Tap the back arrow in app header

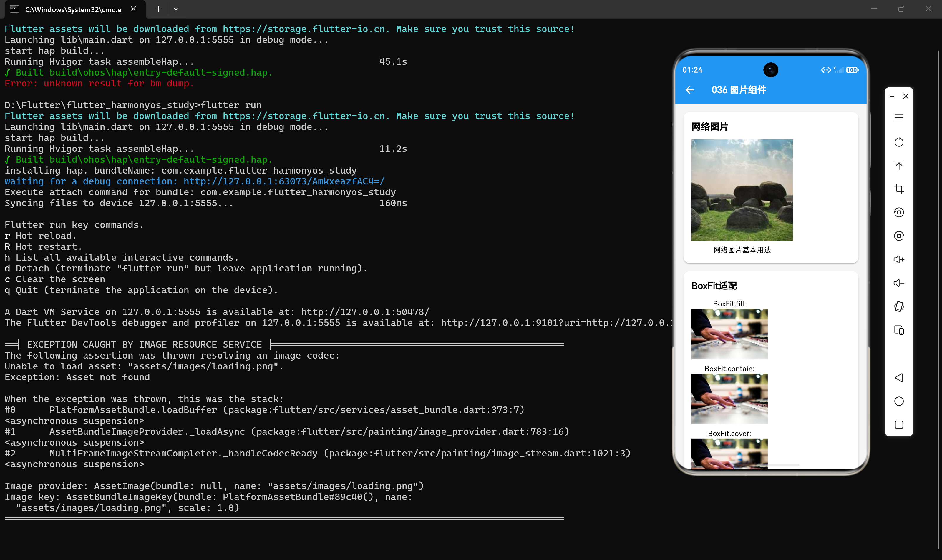[x=690, y=90]
